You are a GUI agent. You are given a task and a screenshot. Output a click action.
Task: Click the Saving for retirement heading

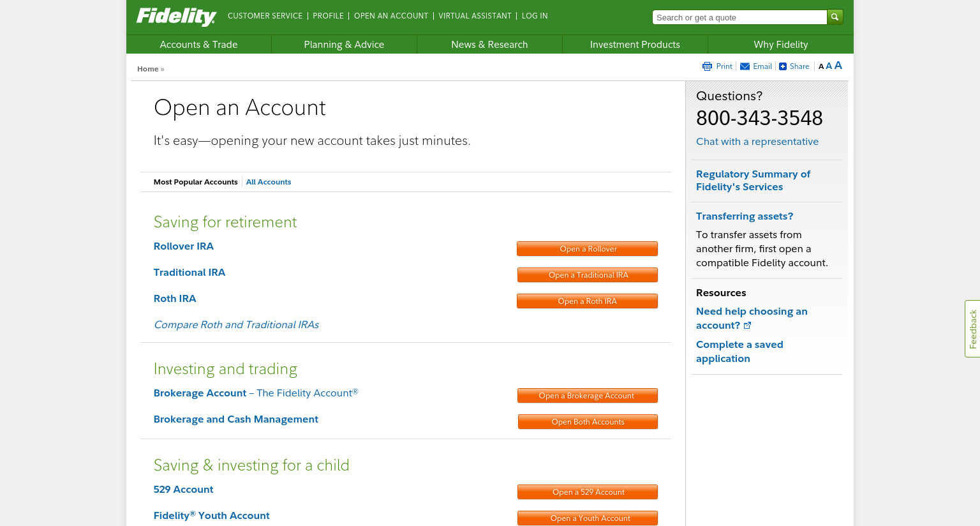(x=225, y=222)
